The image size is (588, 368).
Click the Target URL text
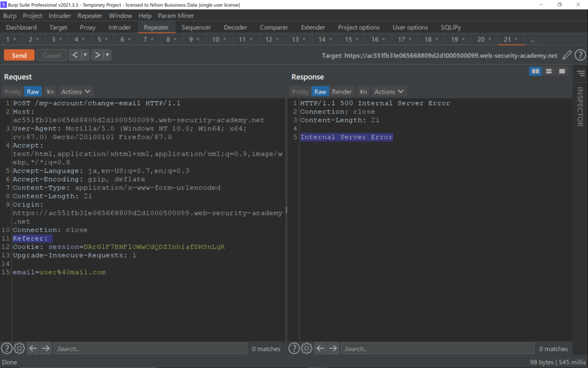click(x=440, y=55)
